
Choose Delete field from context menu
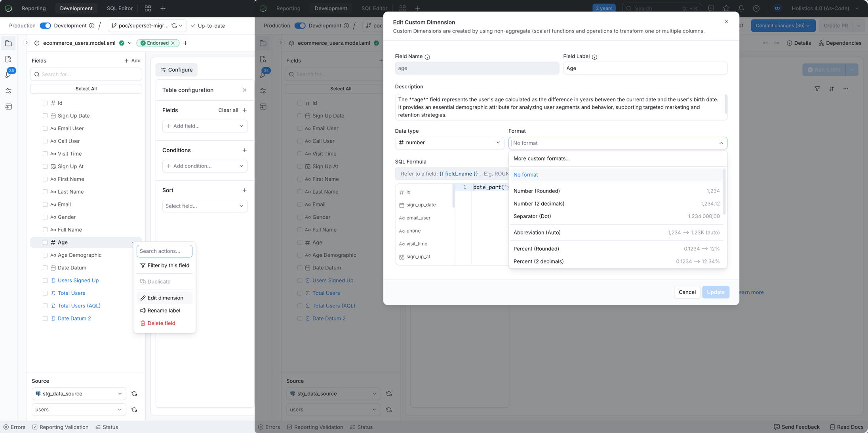pos(164,323)
